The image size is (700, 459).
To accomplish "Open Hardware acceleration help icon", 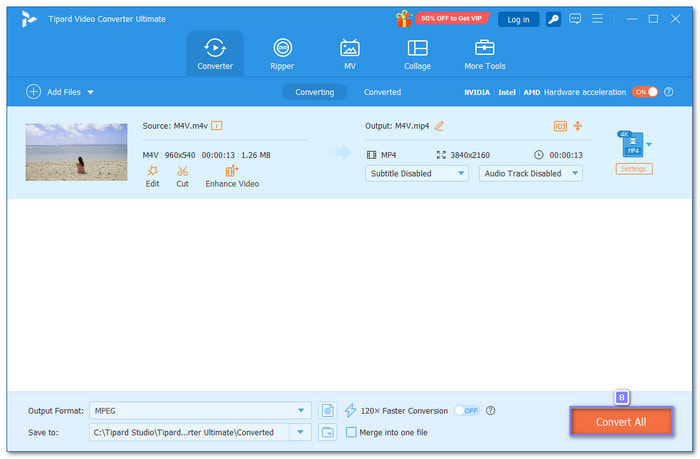I will (x=668, y=92).
